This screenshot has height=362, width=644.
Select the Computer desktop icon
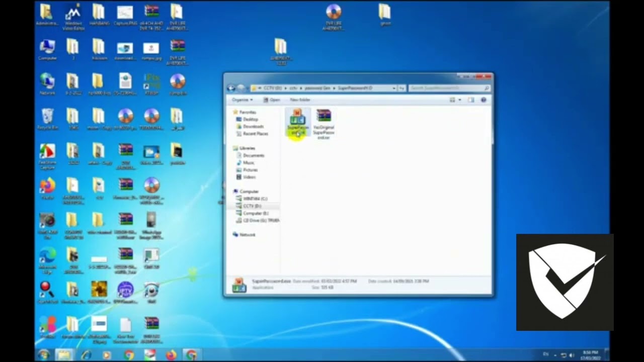pos(47,49)
